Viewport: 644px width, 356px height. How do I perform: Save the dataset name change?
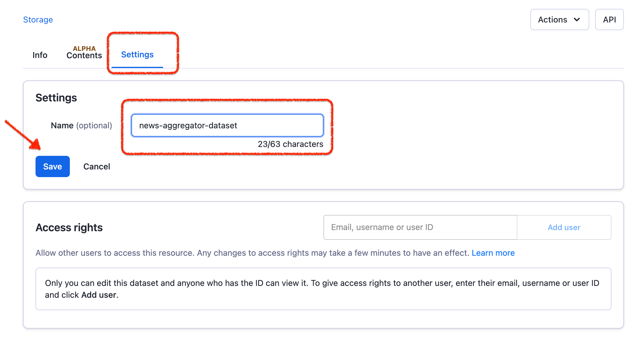(x=52, y=166)
